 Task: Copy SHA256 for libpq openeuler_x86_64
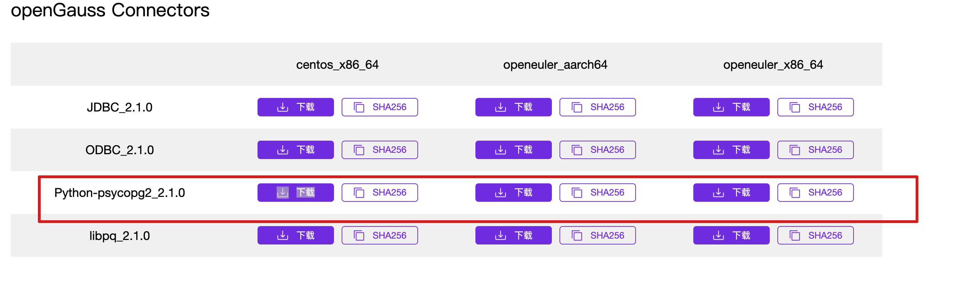click(815, 235)
